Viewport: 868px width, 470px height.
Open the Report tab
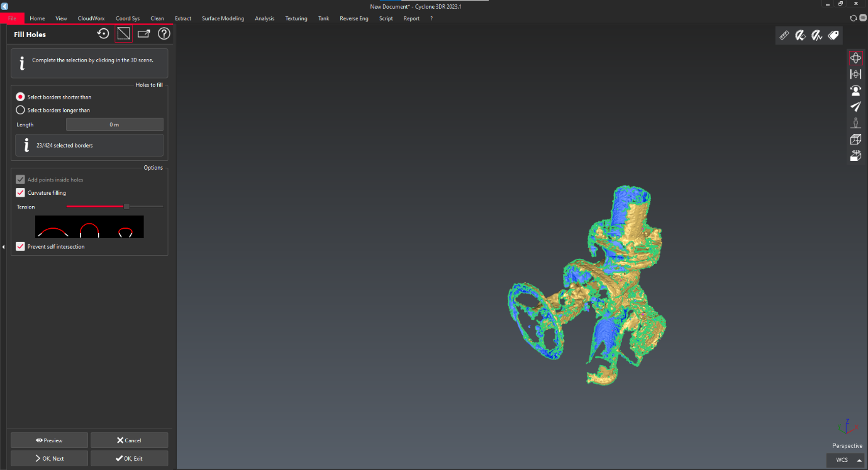[x=411, y=18]
